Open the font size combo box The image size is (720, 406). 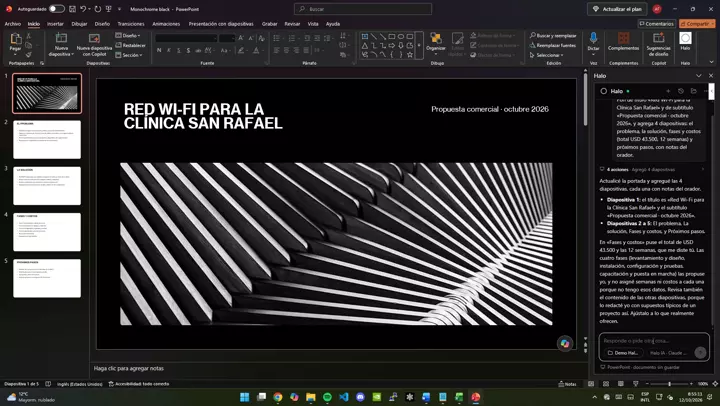coord(227,38)
